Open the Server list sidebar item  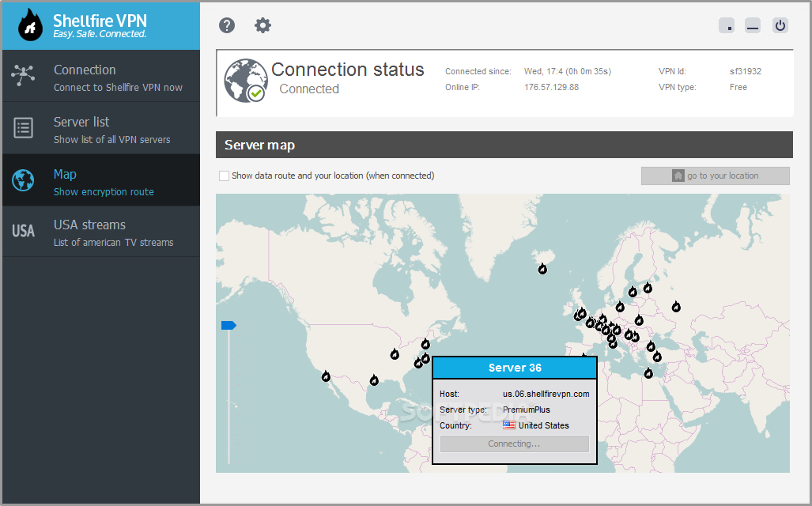pos(101,128)
